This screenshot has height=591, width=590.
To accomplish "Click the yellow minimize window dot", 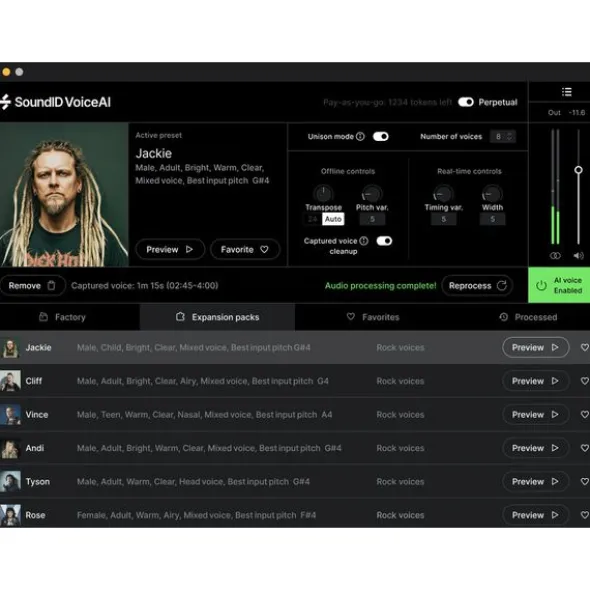I will [x=6, y=72].
